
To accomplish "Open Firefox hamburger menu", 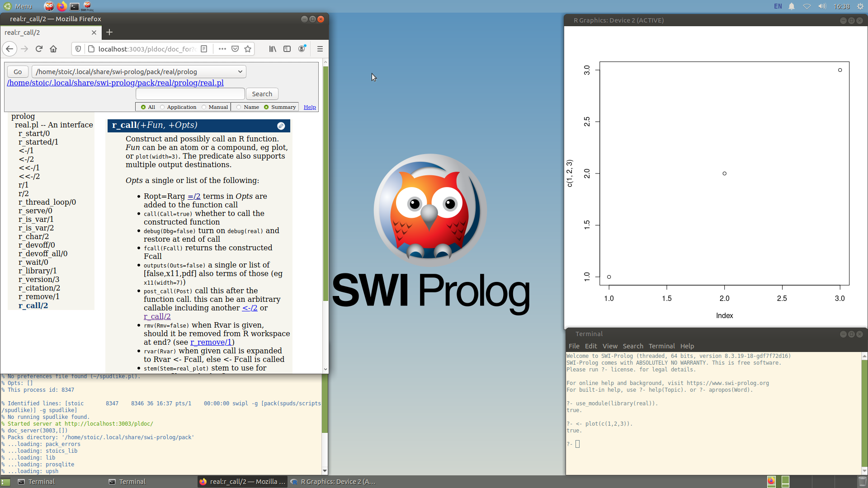I will pos(320,49).
